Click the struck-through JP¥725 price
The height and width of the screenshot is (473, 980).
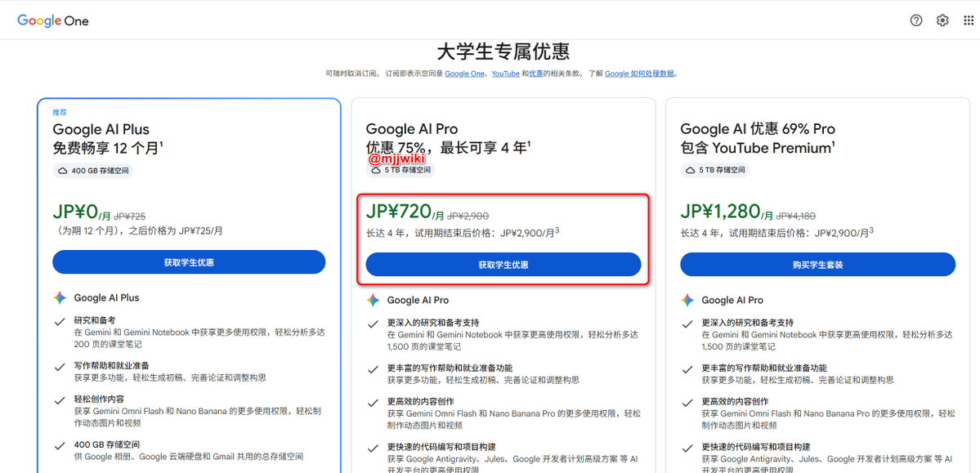click(129, 216)
